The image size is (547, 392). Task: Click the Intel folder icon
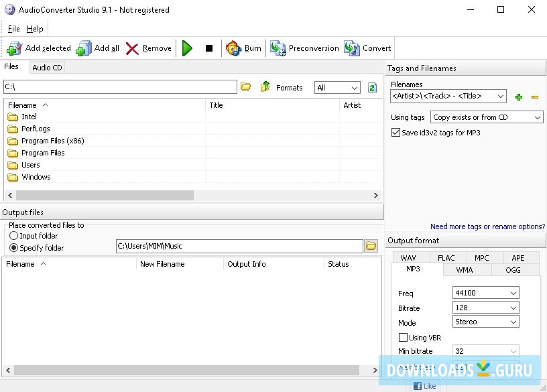[13, 117]
